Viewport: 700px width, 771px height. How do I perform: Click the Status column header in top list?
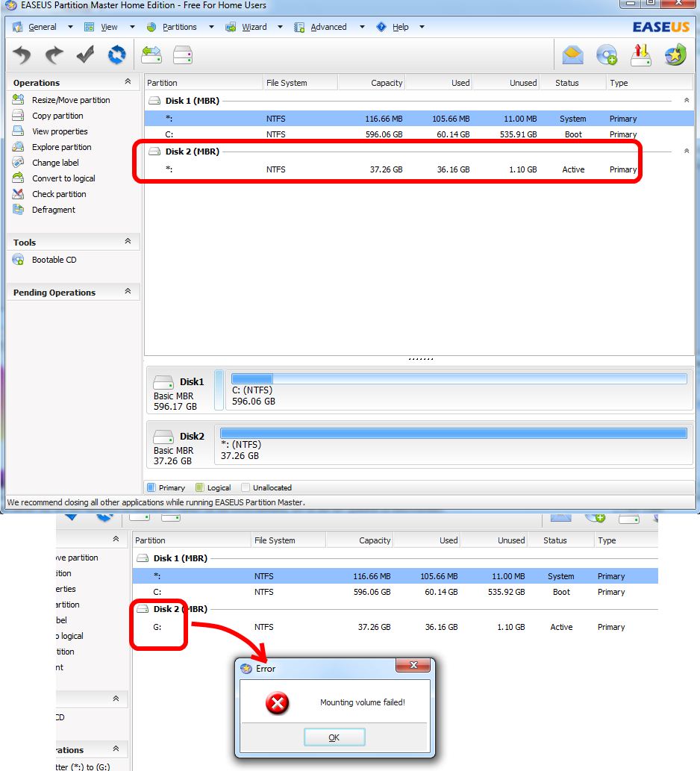point(572,83)
